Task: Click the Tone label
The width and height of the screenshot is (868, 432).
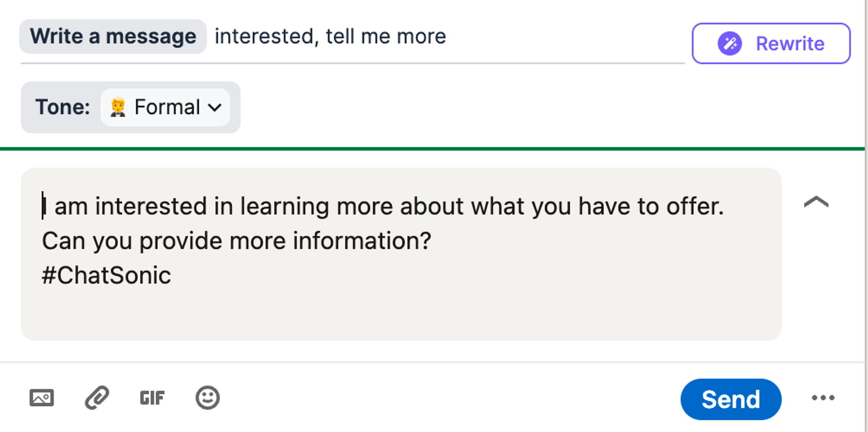Action: coord(63,107)
